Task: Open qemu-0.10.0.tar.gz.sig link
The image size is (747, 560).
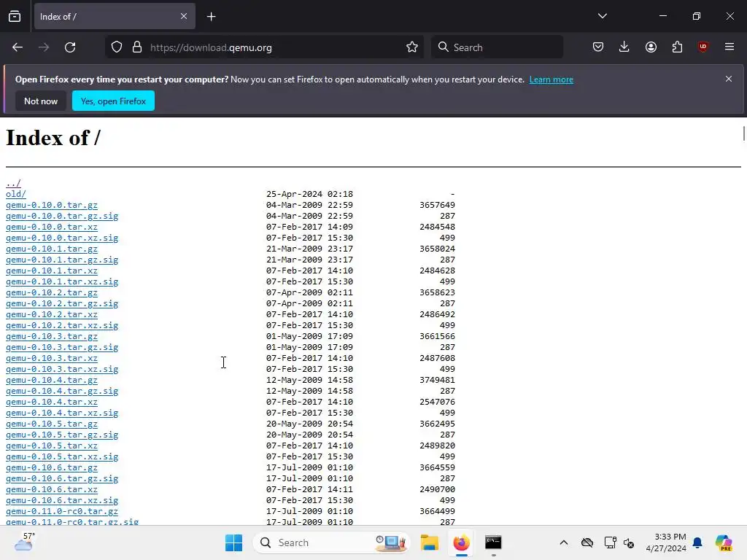Action: pyautogui.click(x=62, y=216)
